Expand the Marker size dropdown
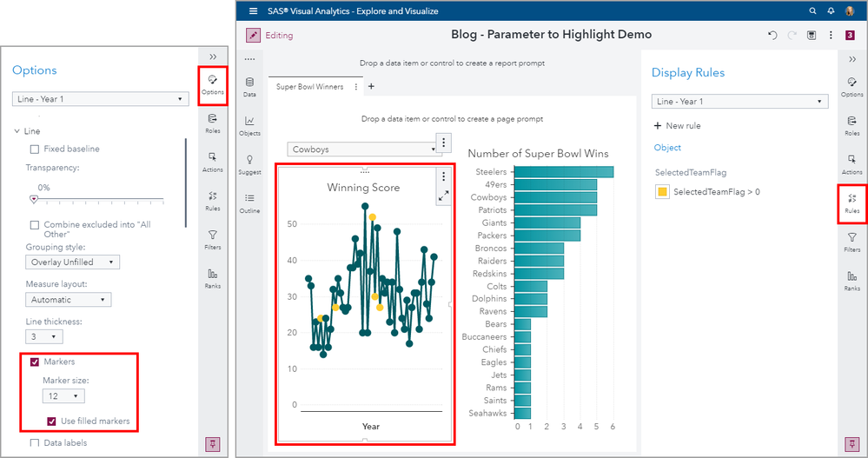Image resolution: width=868 pixels, height=458 pixels. 63,396
